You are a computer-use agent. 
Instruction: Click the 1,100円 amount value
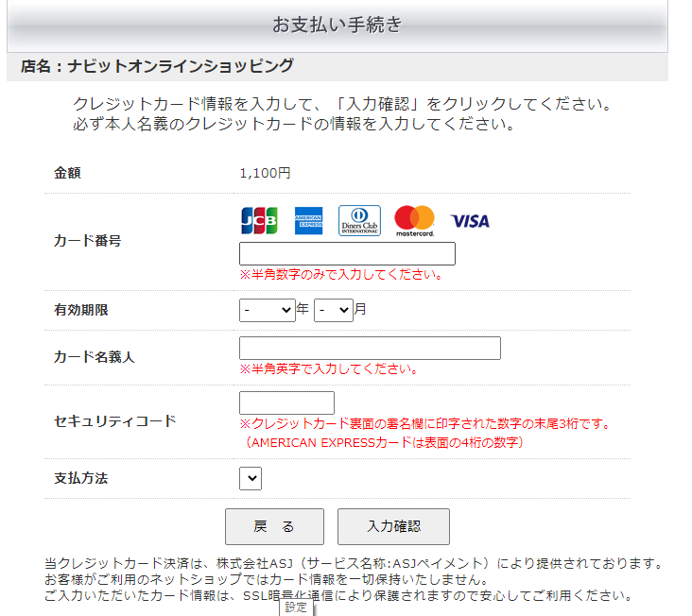[265, 173]
